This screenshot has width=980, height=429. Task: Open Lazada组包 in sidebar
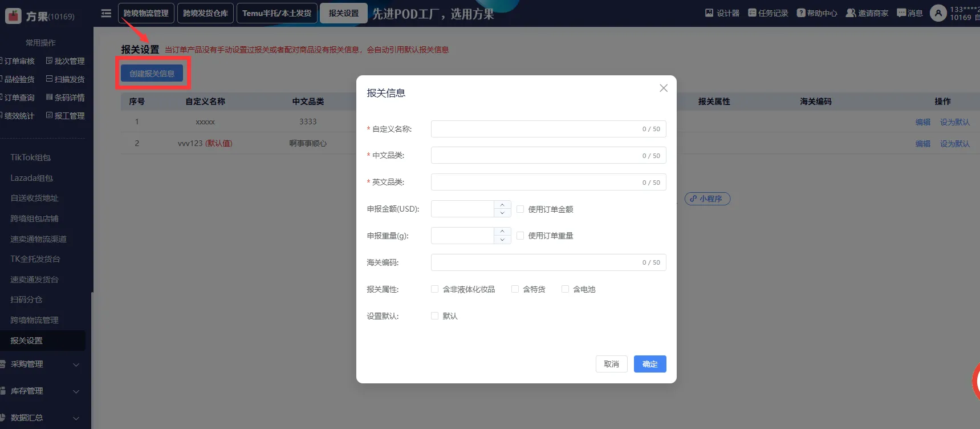(31, 178)
